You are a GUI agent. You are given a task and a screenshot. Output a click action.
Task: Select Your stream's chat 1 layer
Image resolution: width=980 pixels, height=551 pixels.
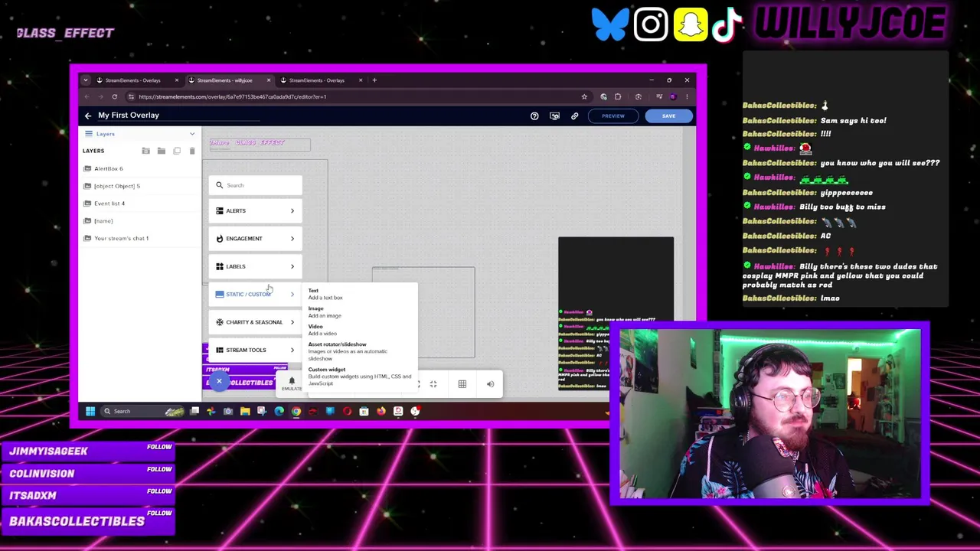point(139,239)
